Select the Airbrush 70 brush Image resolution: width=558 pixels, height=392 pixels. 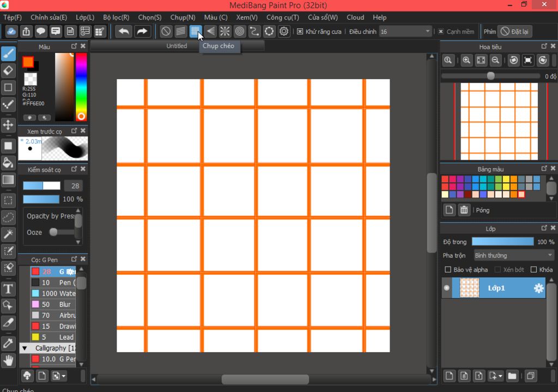(53, 316)
